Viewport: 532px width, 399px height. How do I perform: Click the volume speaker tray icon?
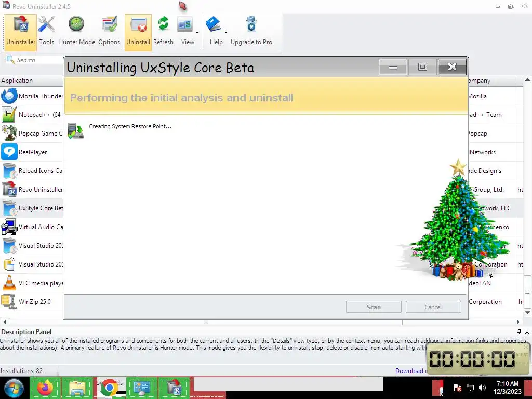click(482, 388)
